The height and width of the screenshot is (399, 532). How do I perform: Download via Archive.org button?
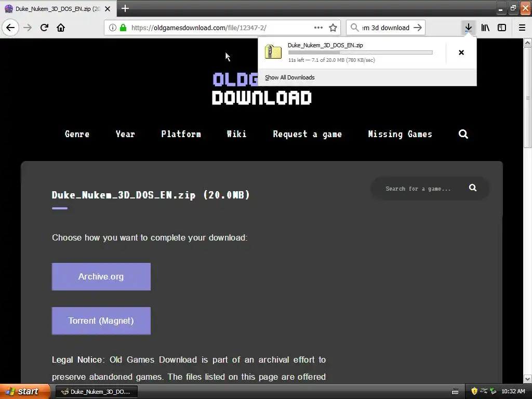coord(101,276)
